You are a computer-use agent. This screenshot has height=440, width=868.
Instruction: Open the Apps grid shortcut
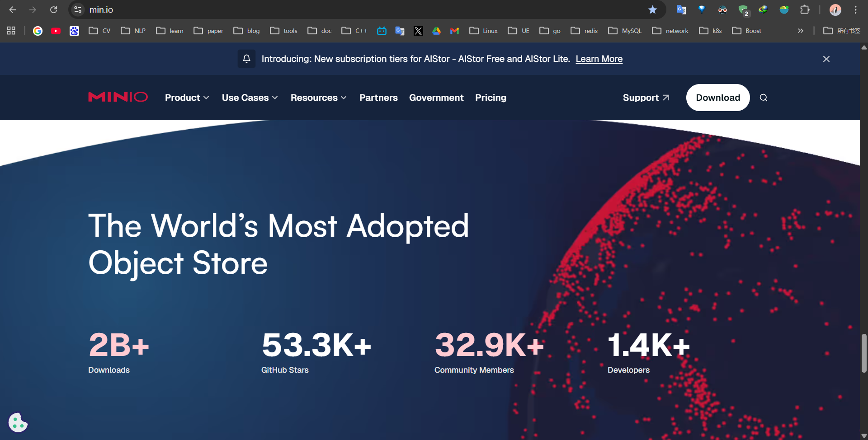click(x=11, y=31)
